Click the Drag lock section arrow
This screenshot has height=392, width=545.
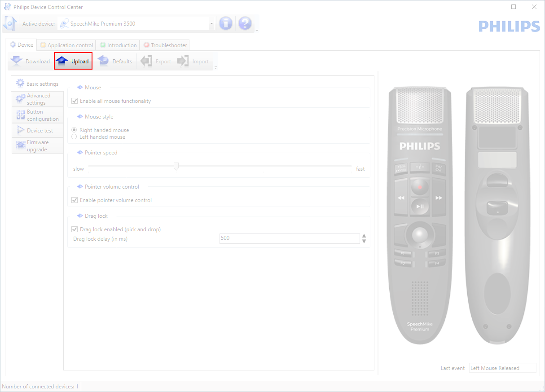click(x=80, y=216)
